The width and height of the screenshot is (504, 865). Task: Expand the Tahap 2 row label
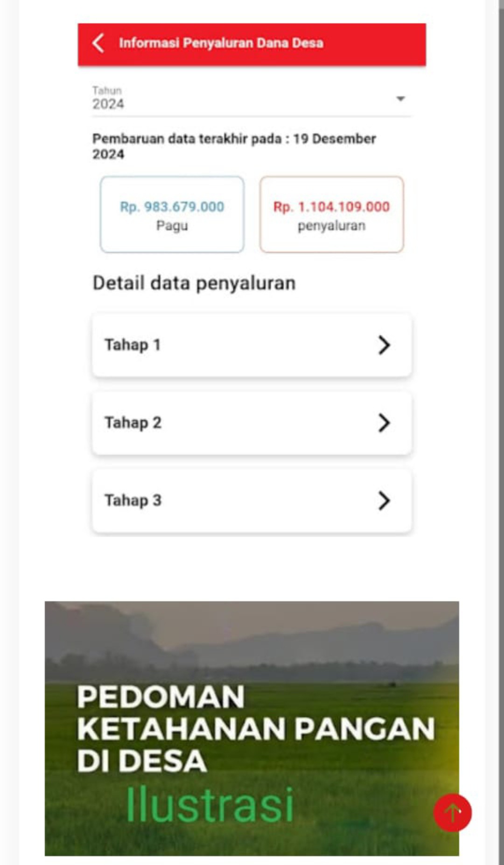[133, 423]
